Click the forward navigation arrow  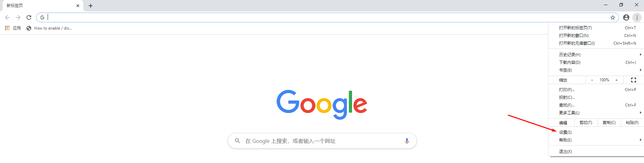(x=18, y=17)
